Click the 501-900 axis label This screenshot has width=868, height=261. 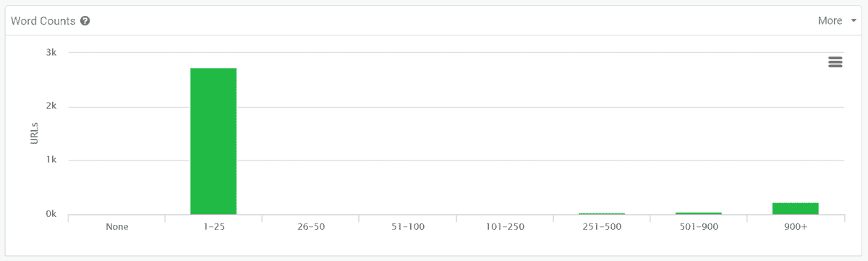point(699,226)
